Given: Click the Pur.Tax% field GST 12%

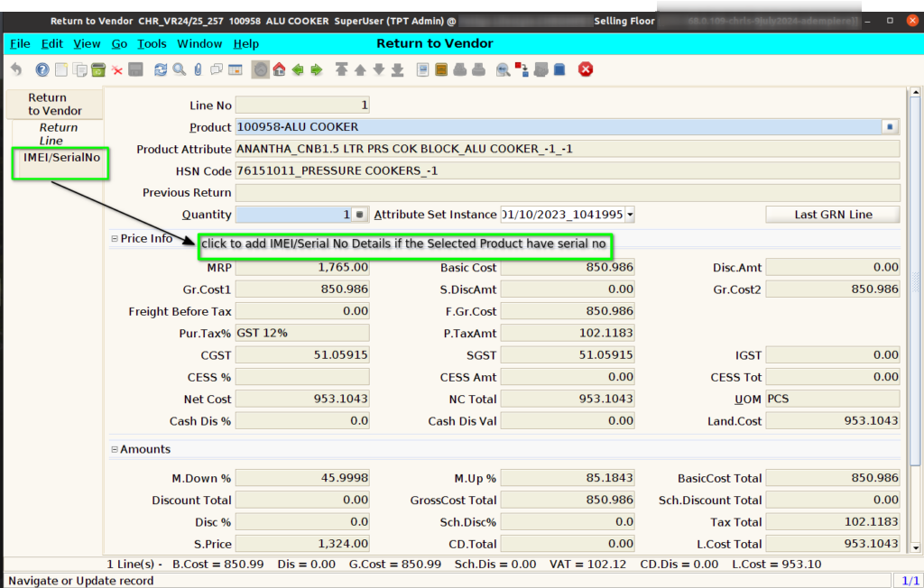Looking at the screenshot, I should (x=302, y=333).
